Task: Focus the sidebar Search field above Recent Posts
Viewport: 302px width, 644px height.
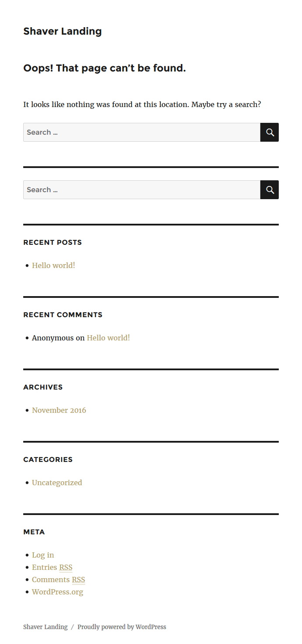Action: pos(142,190)
